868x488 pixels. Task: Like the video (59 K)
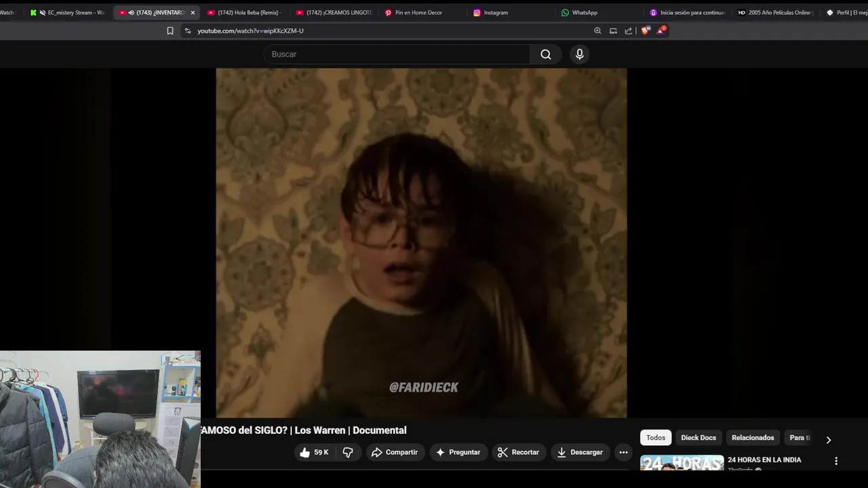click(x=314, y=452)
